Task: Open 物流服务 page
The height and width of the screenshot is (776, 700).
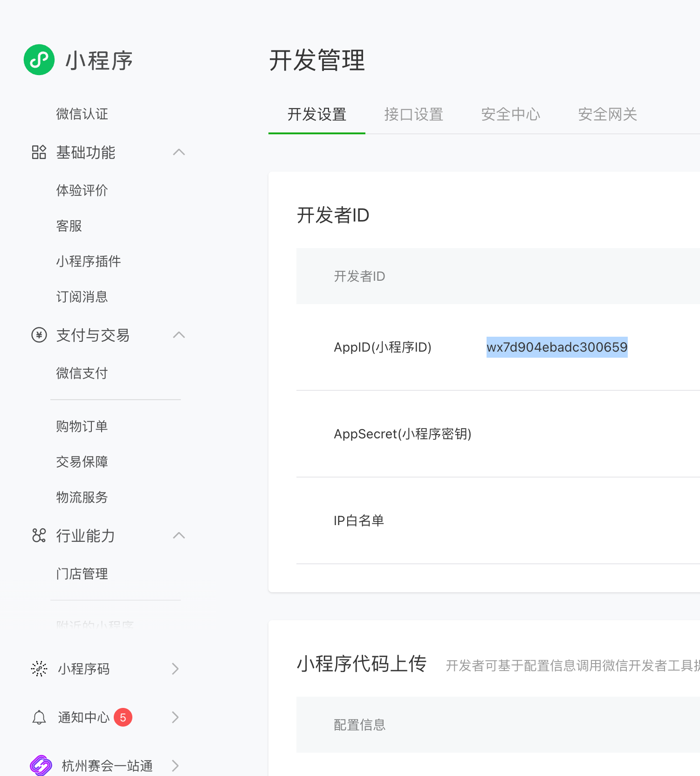Action: coord(82,497)
